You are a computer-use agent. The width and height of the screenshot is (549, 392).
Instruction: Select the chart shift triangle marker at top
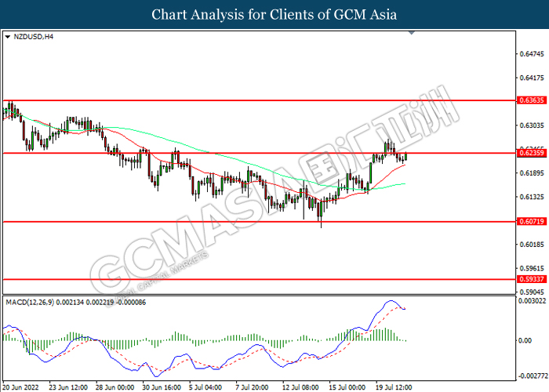412,33
